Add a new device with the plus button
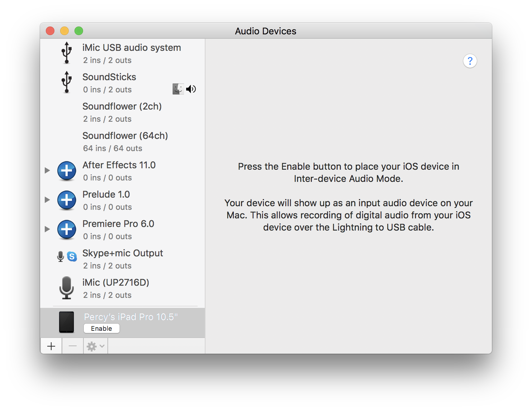The width and height of the screenshot is (532, 411). [51, 346]
